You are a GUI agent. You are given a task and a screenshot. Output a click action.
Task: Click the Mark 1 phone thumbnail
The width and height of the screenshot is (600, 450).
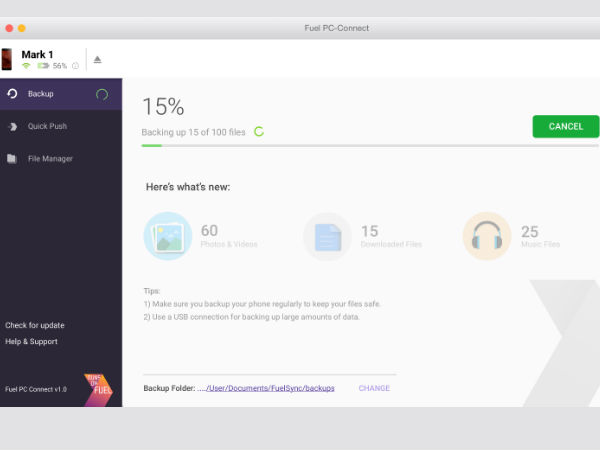(x=7, y=59)
